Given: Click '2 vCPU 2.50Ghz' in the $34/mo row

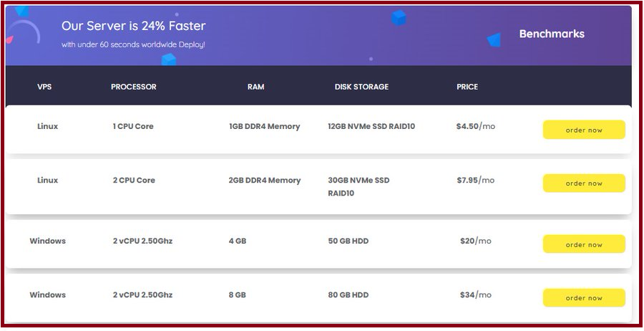Looking at the screenshot, I should click(142, 294).
